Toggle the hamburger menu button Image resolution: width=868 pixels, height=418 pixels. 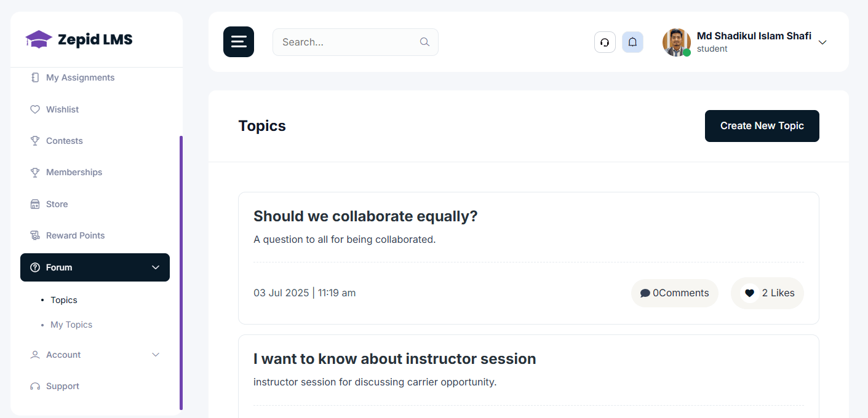(x=239, y=42)
